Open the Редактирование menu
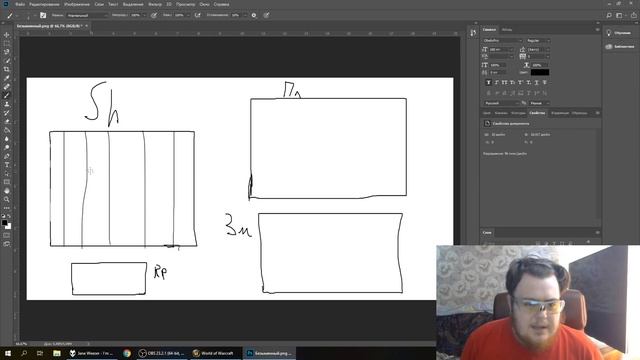This screenshot has height=360, width=640. (x=44, y=4)
